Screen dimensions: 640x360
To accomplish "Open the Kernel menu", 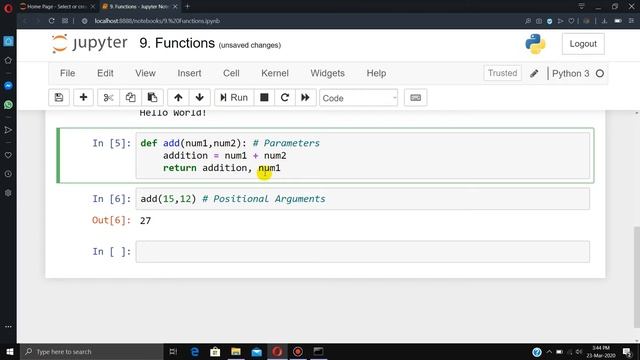I will pyautogui.click(x=275, y=73).
